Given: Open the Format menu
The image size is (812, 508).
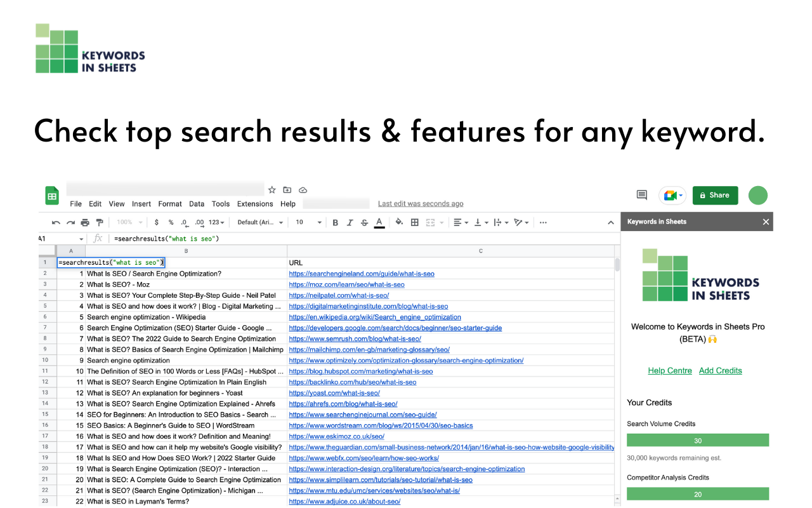Looking at the screenshot, I should [x=170, y=204].
